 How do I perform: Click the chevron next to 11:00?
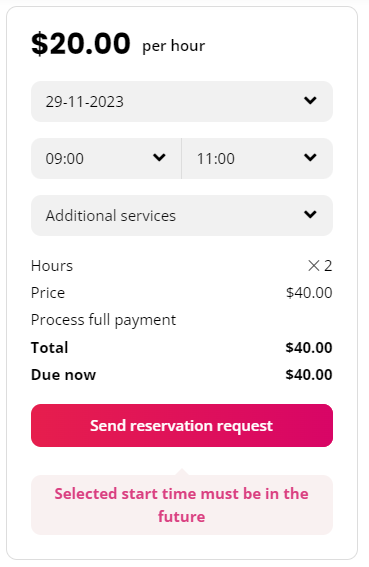click(x=310, y=158)
